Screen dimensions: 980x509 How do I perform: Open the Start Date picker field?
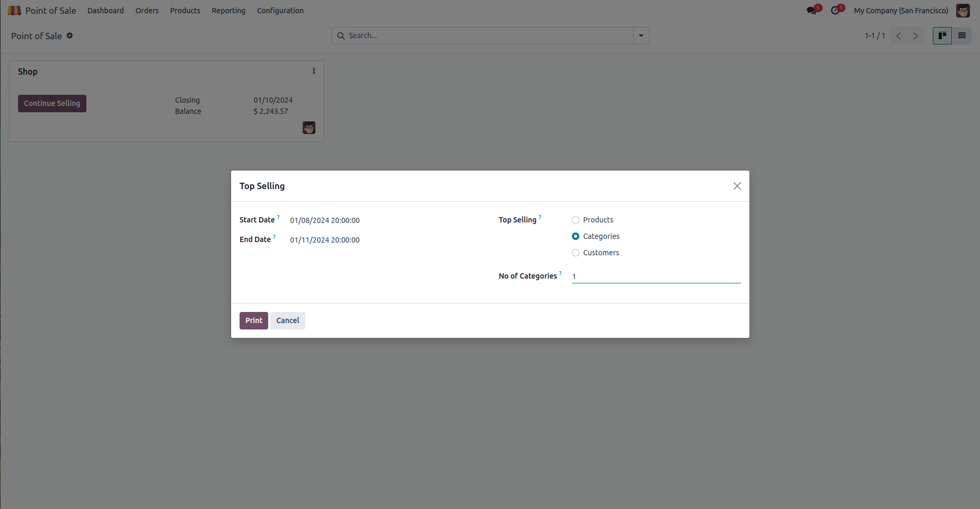pos(324,220)
